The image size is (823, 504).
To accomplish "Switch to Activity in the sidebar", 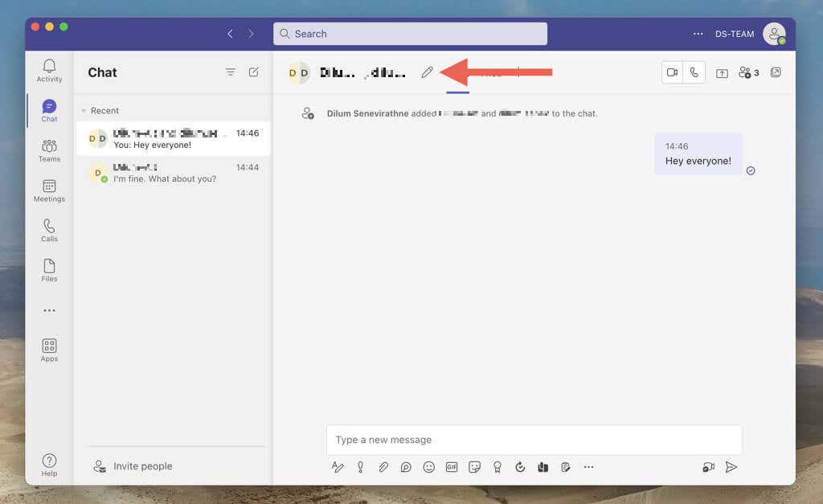I will 49,71.
